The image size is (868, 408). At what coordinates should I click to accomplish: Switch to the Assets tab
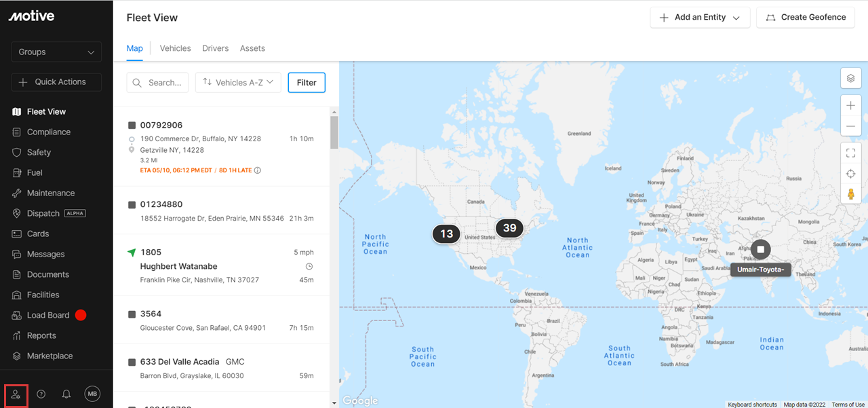point(252,48)
